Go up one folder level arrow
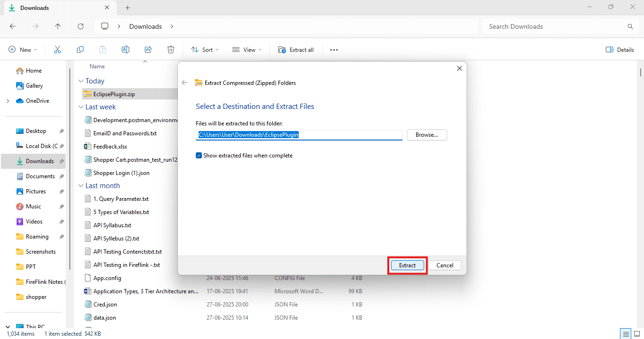644x339 pixels. coord(58,26)
